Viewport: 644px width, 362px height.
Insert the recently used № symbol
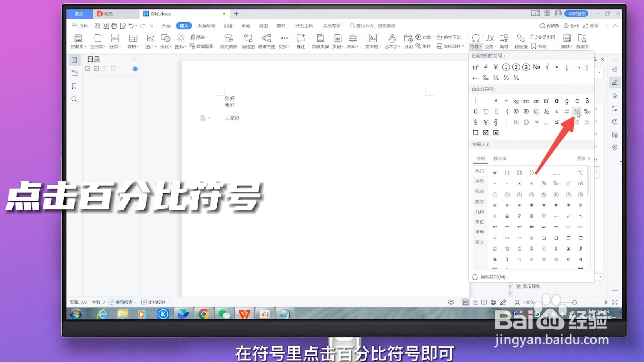(x=537, y=67)
